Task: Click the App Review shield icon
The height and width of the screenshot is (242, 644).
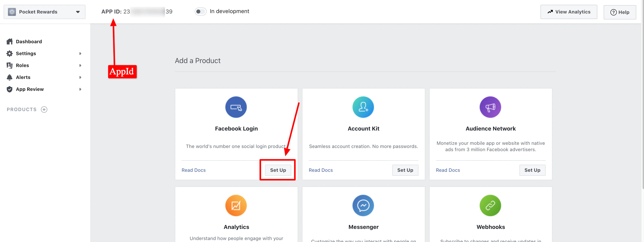Action: (10, 89)
